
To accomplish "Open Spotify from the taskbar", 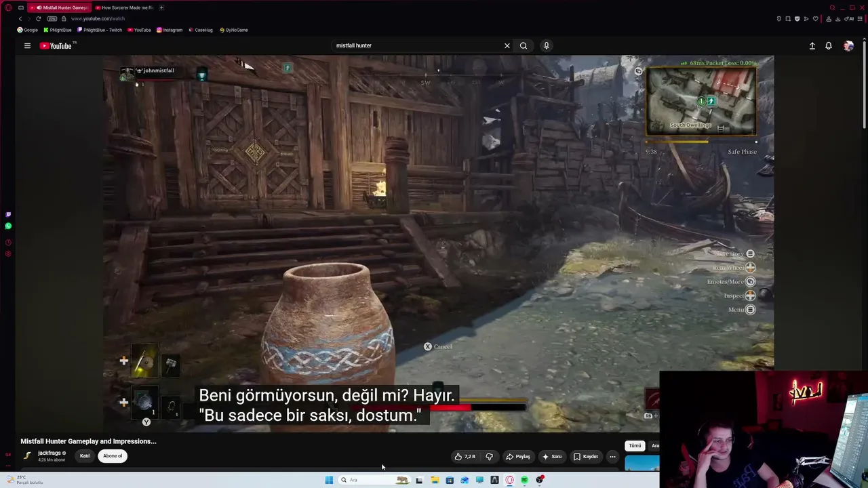I will tap(524, 480).
